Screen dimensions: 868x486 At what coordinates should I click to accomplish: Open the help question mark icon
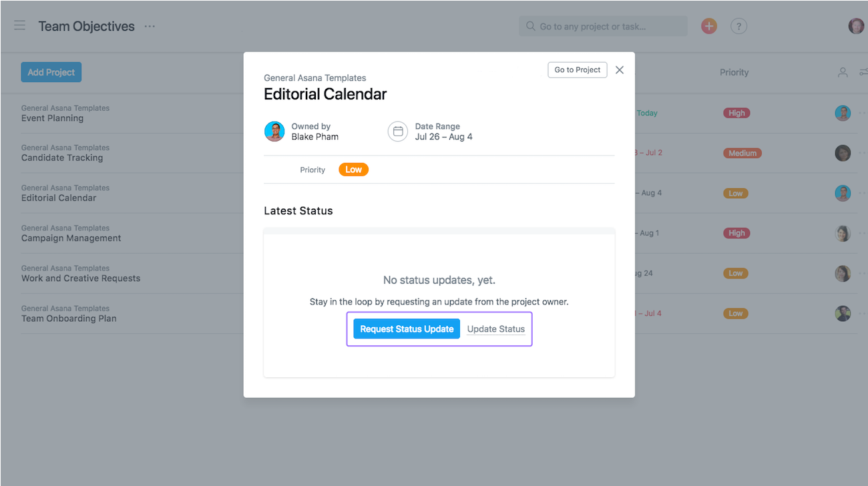tap(738, 26)
